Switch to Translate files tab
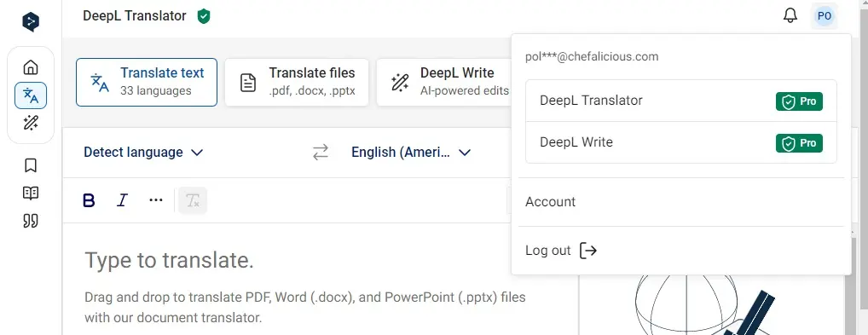The image size is (868, 335). (297, 82)
